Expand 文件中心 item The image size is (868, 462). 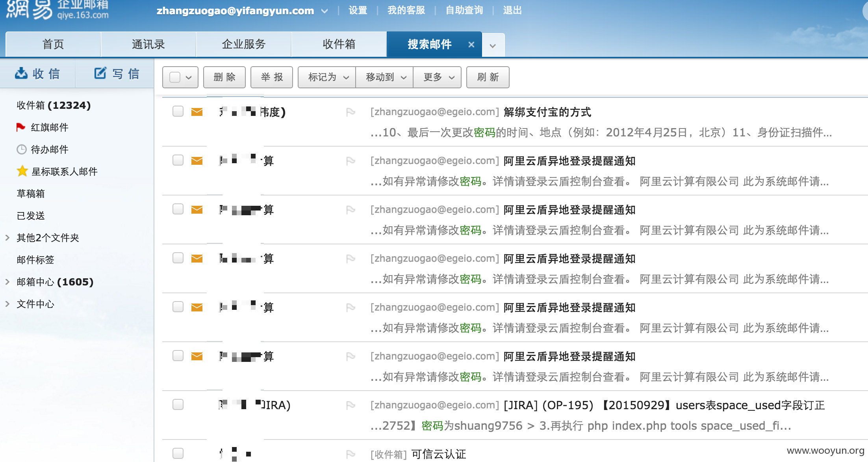click(7, 304)
